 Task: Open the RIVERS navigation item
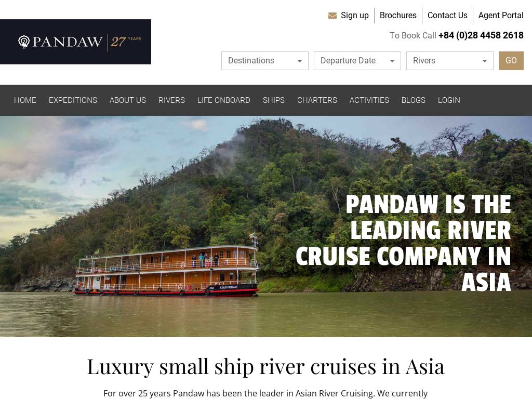[171, 100]
